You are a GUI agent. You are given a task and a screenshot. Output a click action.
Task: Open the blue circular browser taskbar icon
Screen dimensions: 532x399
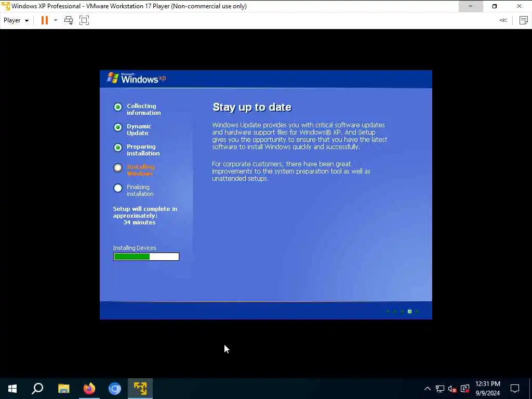(x=115, y=389)
